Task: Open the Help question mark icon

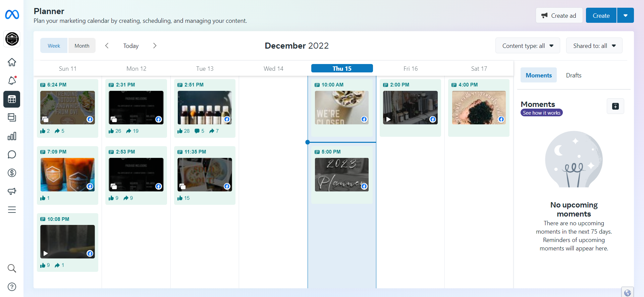Action: 12,287
